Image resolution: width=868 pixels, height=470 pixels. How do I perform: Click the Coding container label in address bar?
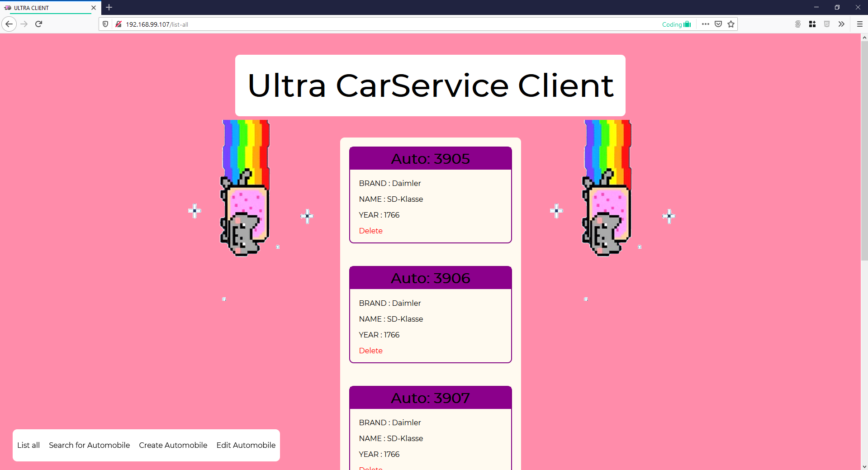676,24
